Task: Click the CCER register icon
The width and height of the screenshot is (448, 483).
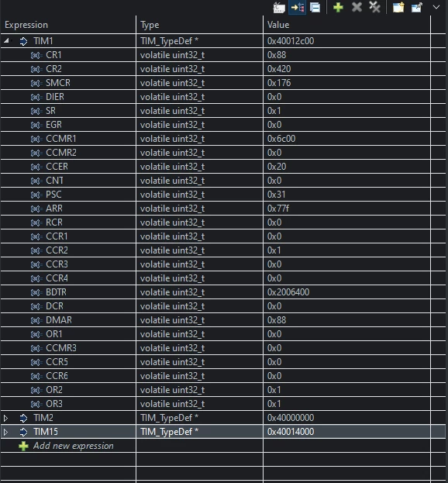Action: tap(36, 167)
